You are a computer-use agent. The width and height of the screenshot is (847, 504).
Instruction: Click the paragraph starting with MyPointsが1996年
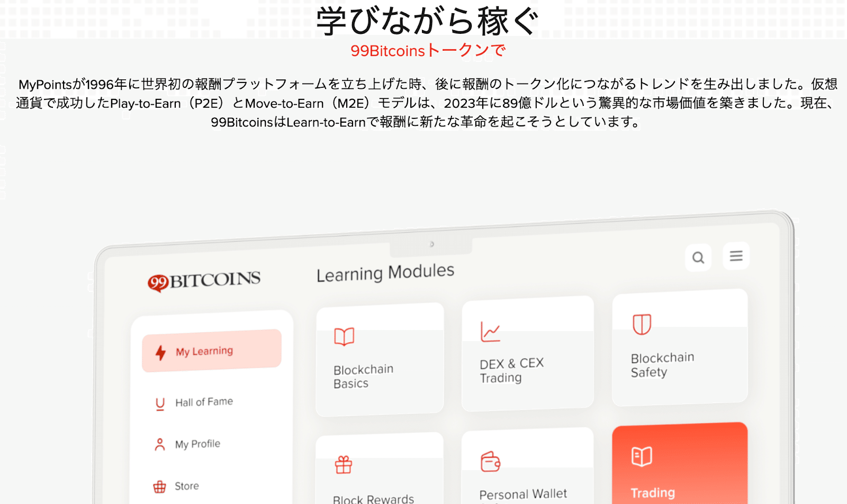pyautogui.click(x=426, y=103)
